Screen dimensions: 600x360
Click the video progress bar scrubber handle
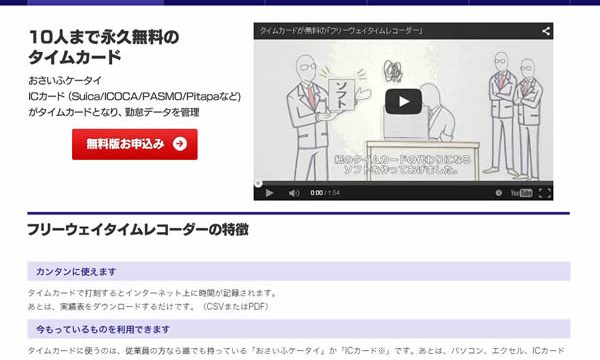(258, 184)
